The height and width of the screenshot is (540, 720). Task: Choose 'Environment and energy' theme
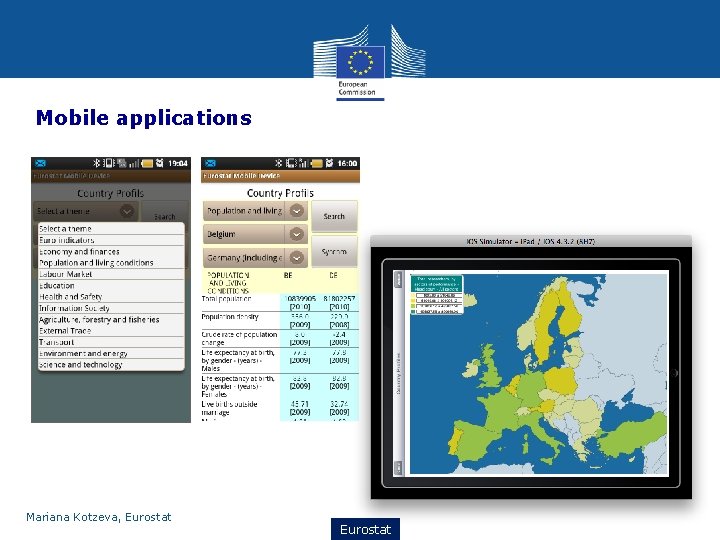[x=111, y=353]
